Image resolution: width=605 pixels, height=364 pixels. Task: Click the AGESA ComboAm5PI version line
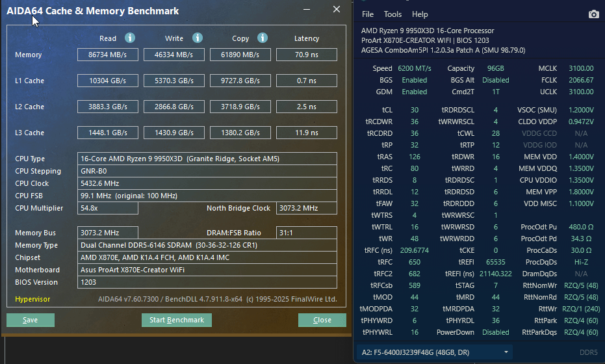click(443, 50)
